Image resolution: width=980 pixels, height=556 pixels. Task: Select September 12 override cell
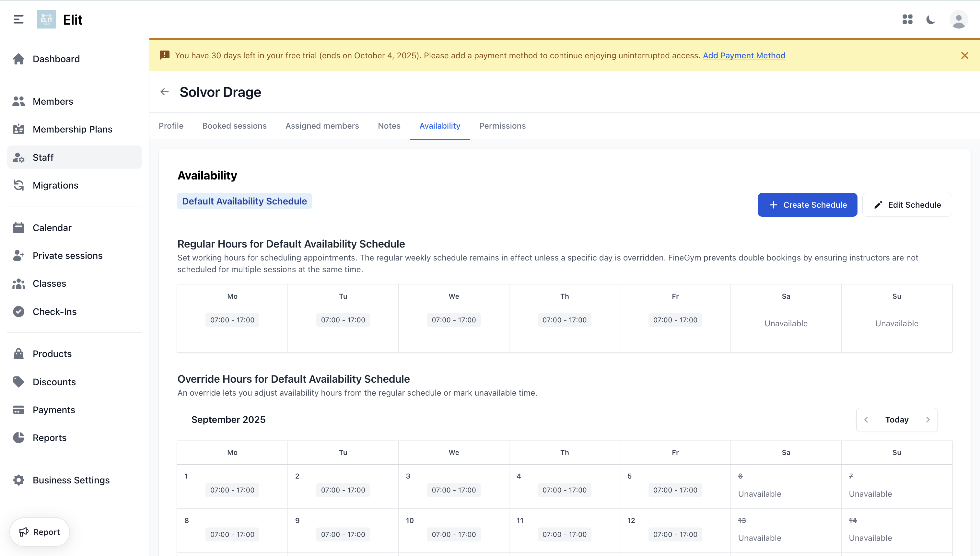click(675, 531)
